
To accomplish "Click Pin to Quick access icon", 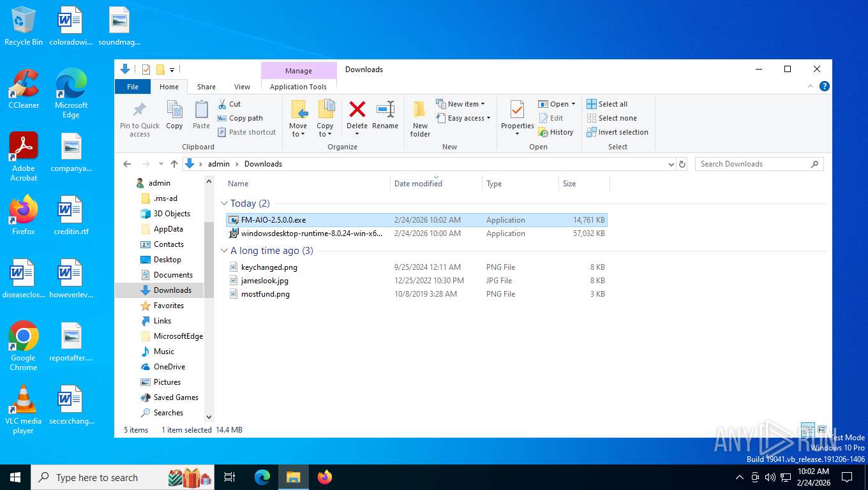I will click(140, 110).
